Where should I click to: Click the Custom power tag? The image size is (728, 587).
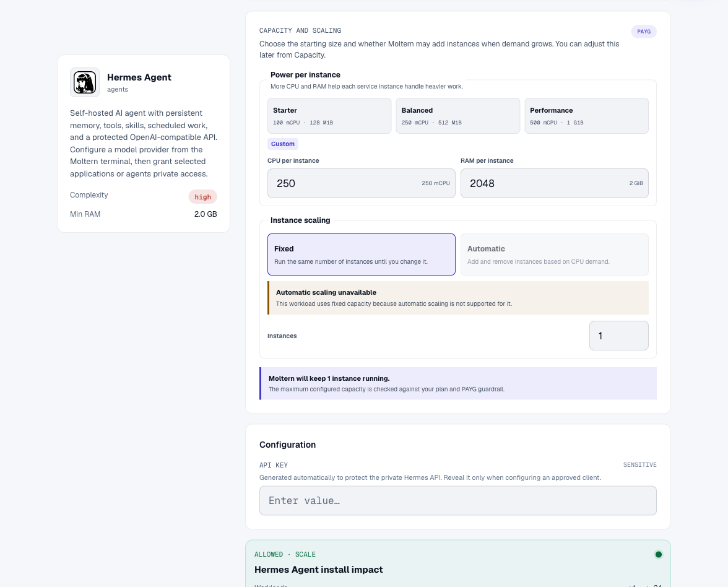(x=283, y=144)
